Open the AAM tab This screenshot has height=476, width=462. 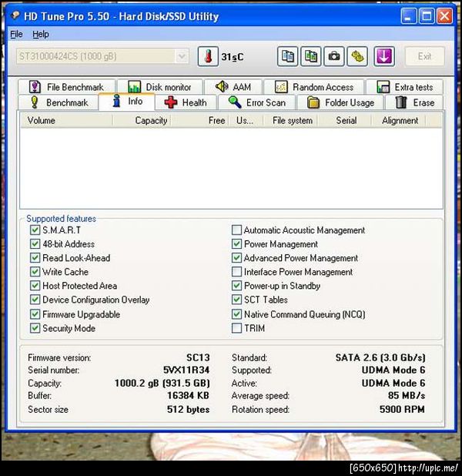233,87
